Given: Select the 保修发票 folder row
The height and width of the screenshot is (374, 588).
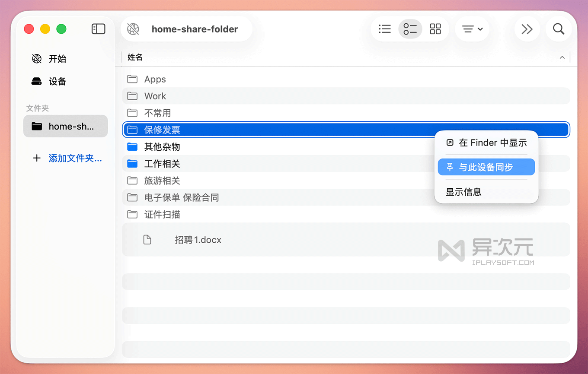Looking at the screenshot, I should (x=346, y=130).
